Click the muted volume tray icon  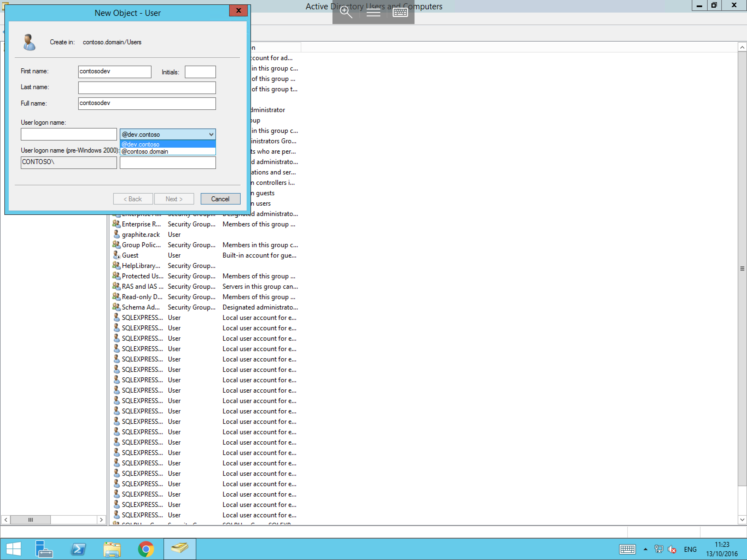(672, 549)
